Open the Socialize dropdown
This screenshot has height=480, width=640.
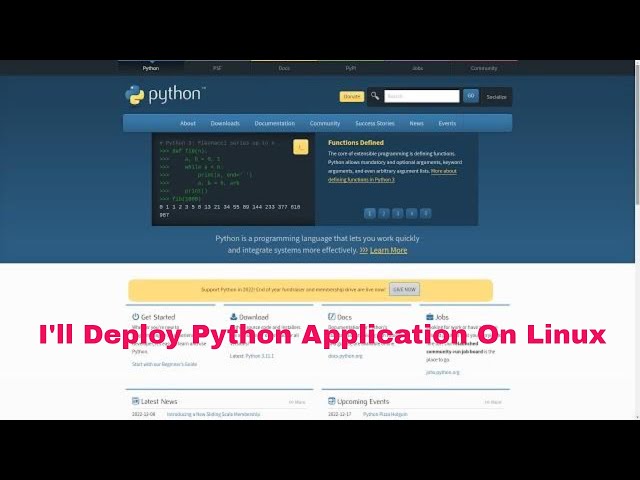(496, 97)
